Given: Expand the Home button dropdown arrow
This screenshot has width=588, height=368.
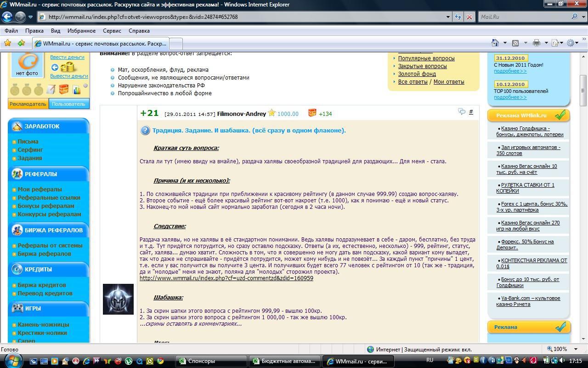Looking at the screenshot, I should 505,43.
